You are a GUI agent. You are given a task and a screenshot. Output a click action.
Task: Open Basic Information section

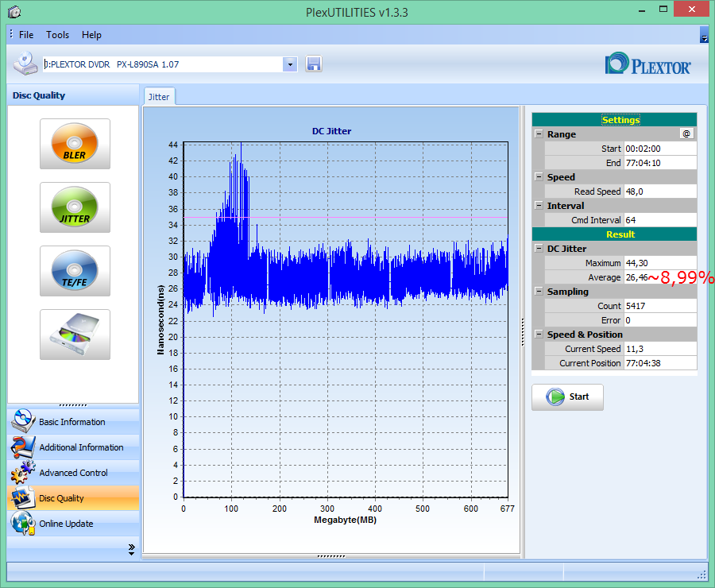click(x=73, y=421)
